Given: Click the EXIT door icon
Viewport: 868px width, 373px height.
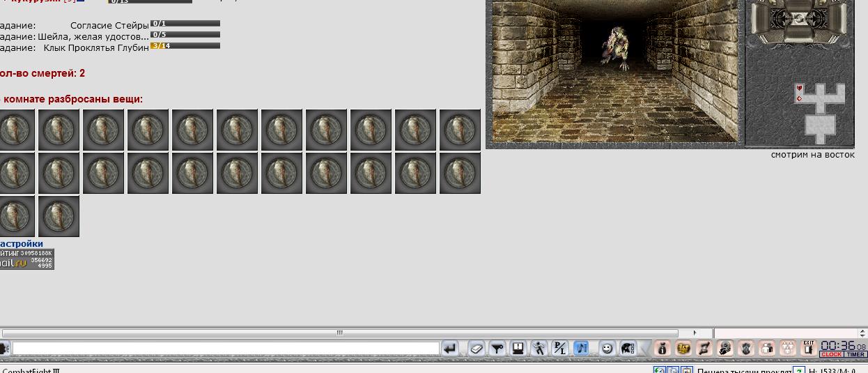Looking at the screenshot, I should (809, 348).
